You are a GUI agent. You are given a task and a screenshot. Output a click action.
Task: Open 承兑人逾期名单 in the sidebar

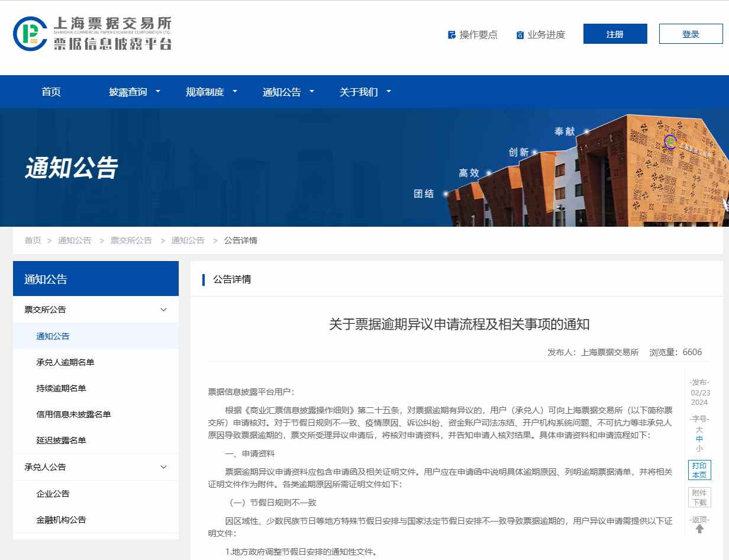point(66,362)
